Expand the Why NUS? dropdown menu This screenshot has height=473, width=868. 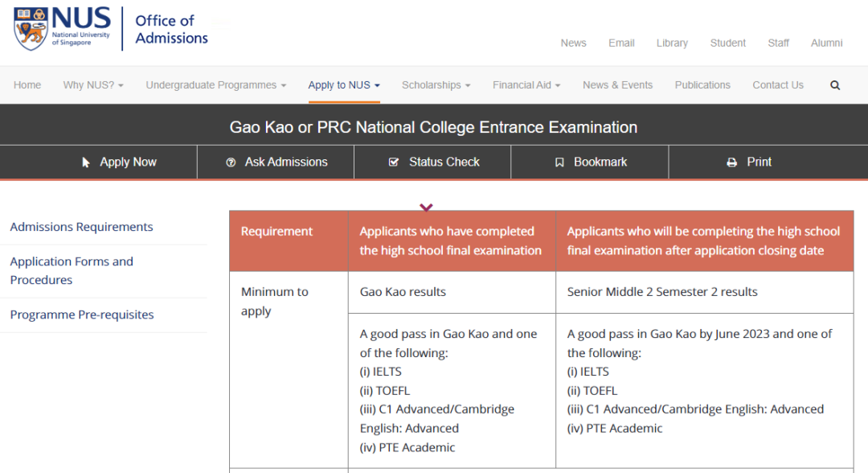tap(93, 85)
